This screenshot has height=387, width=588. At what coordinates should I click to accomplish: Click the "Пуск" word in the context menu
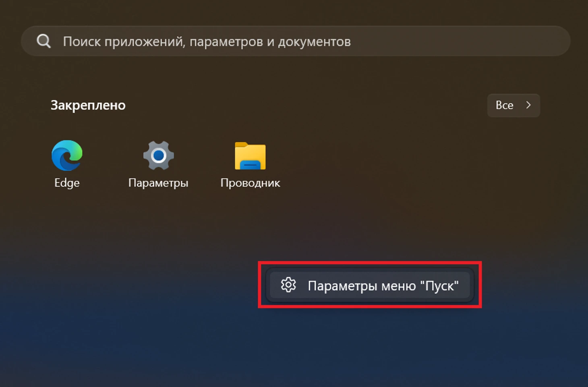[x=439, y=286]
